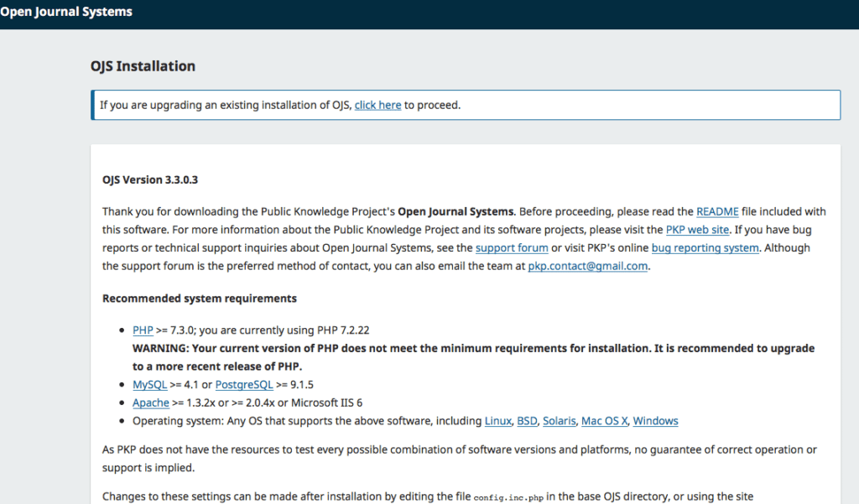This screenshot has width=859, height=504.
Task: Open the Windows operating system link
Action: tap(655, 421)
